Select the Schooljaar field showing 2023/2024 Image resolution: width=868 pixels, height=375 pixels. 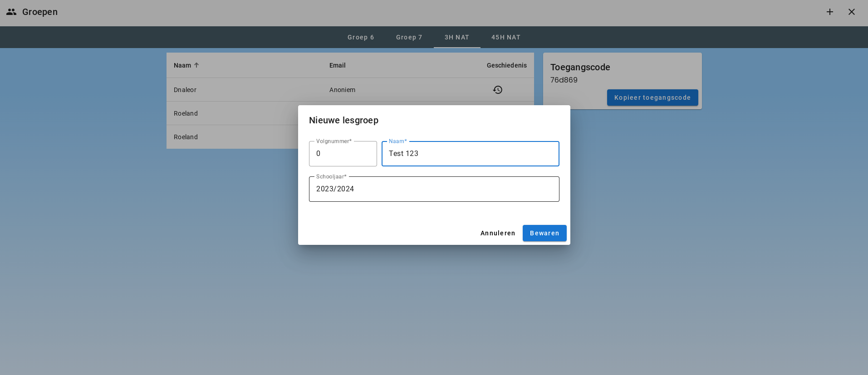(434, 189)
